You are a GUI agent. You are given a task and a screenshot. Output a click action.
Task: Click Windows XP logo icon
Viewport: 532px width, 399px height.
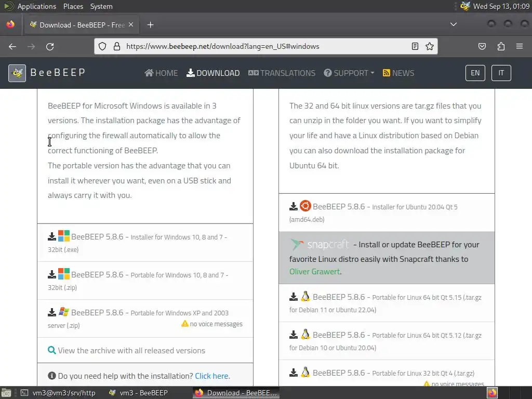point(64,312)
